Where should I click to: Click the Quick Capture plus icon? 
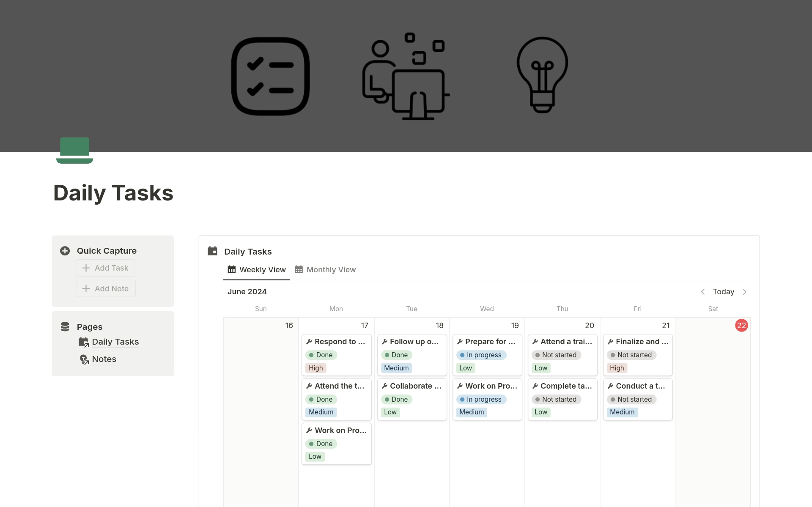65,250
